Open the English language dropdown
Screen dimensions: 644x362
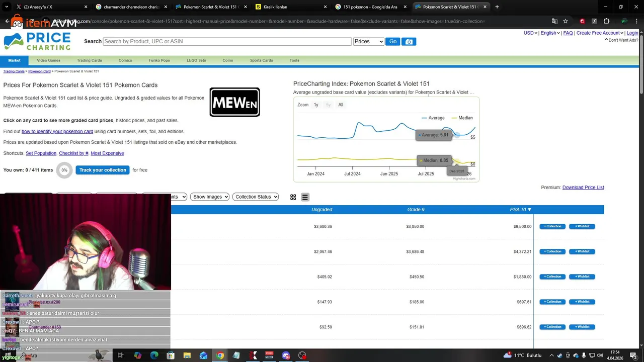[550, 33]
